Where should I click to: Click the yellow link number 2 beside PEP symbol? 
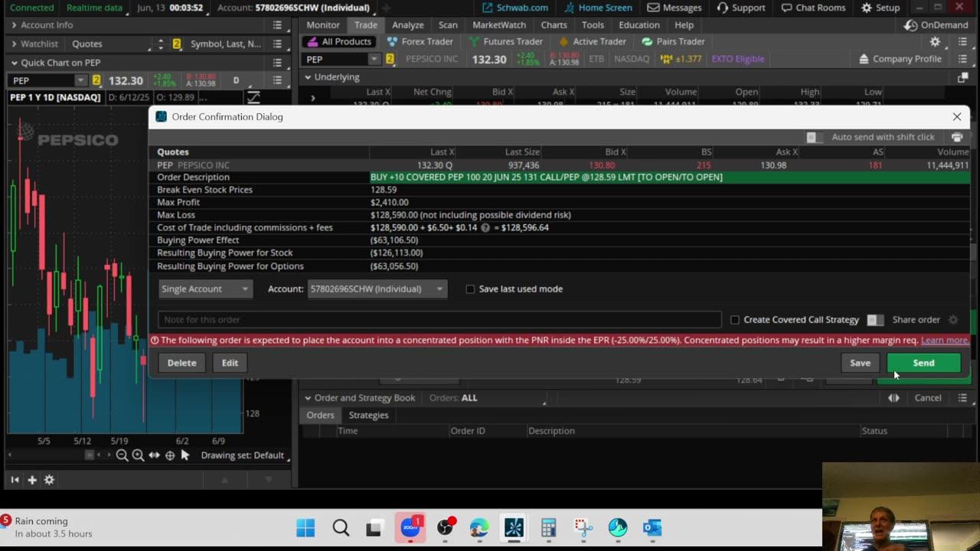[390, 59]
